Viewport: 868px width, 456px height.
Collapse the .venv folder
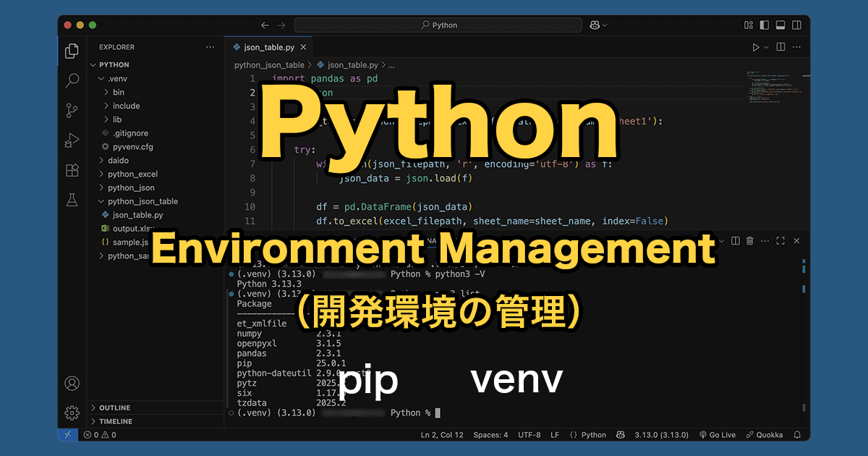(x=155, y=78)
